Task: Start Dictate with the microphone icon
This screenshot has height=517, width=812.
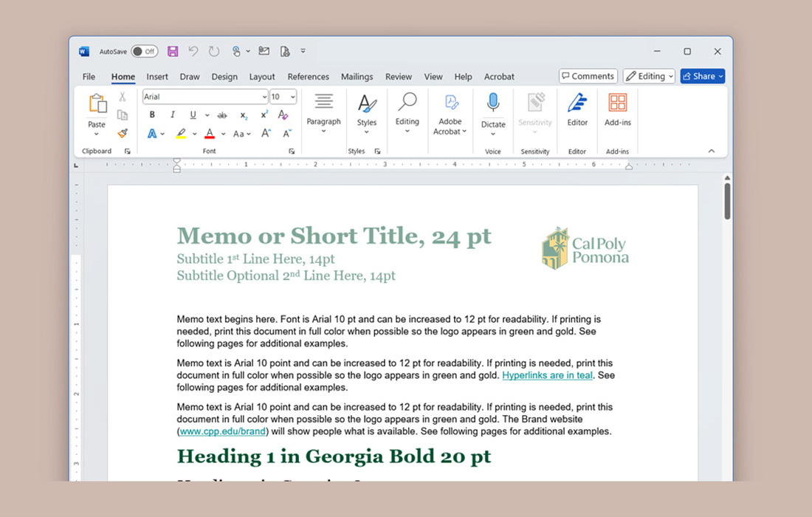Action: pos(493,103)
